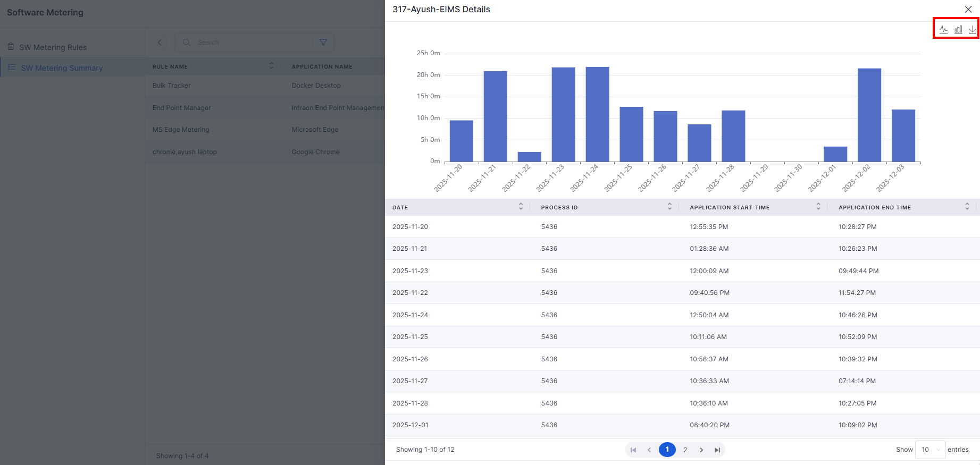Open SW Metering Rules menu item
980x465 pixels.
point(53,47)
